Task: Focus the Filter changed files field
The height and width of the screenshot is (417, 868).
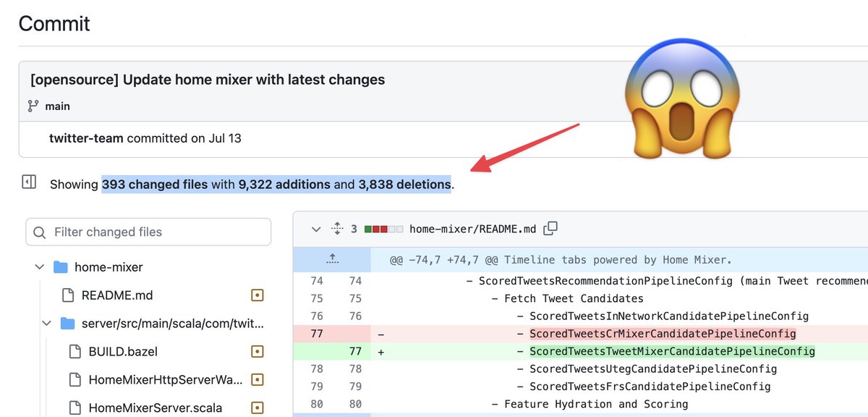Action: (148, 232)
